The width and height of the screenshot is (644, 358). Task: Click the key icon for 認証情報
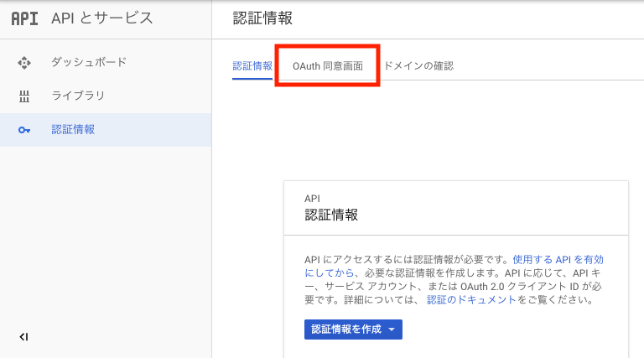click(x=24, y=130)
